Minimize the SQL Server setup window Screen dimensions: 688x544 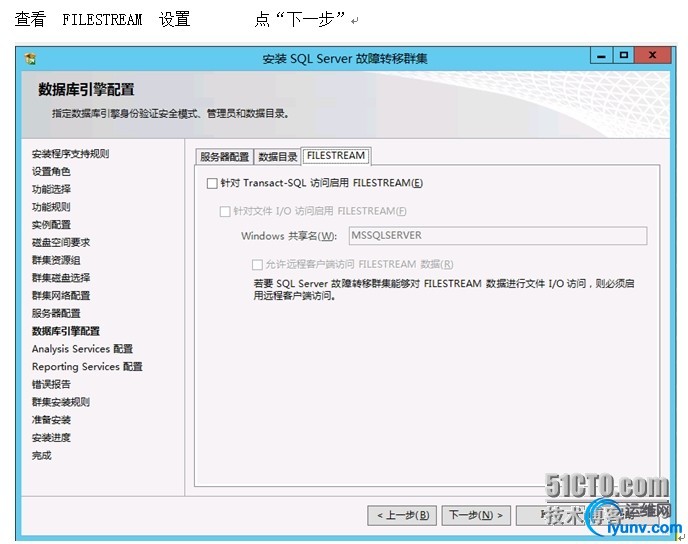tap(602, 56)
